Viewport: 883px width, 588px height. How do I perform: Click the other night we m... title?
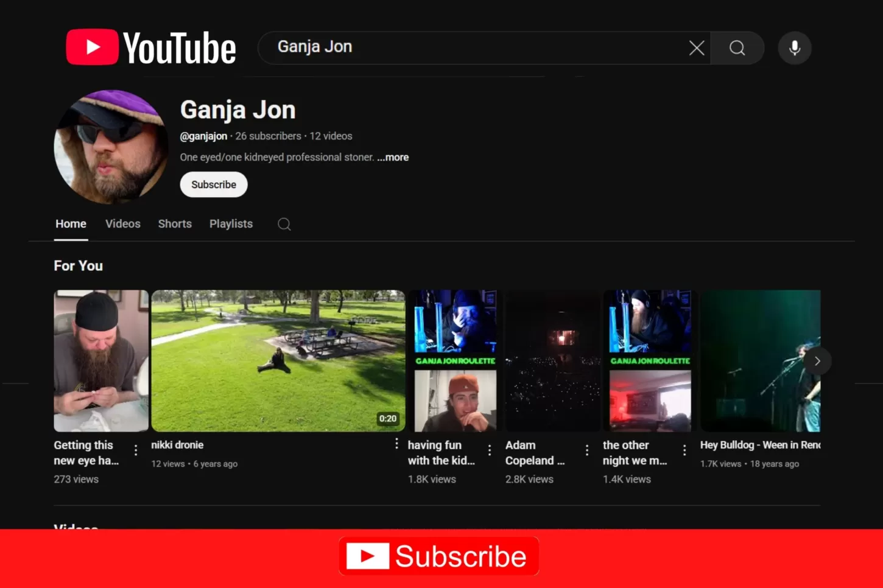click(635, 453)
